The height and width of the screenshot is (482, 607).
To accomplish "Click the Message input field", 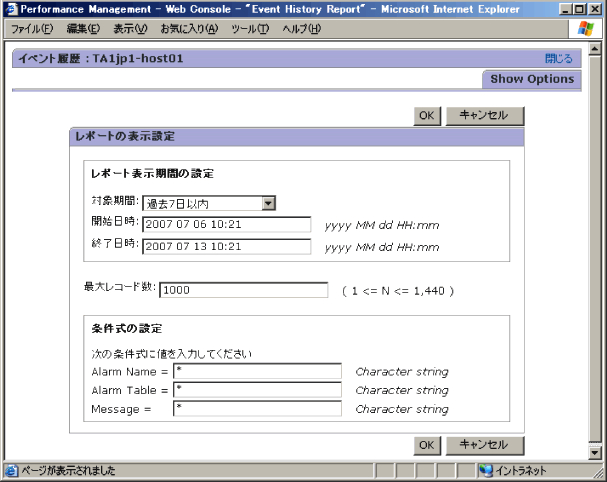I will pos(257,409).
